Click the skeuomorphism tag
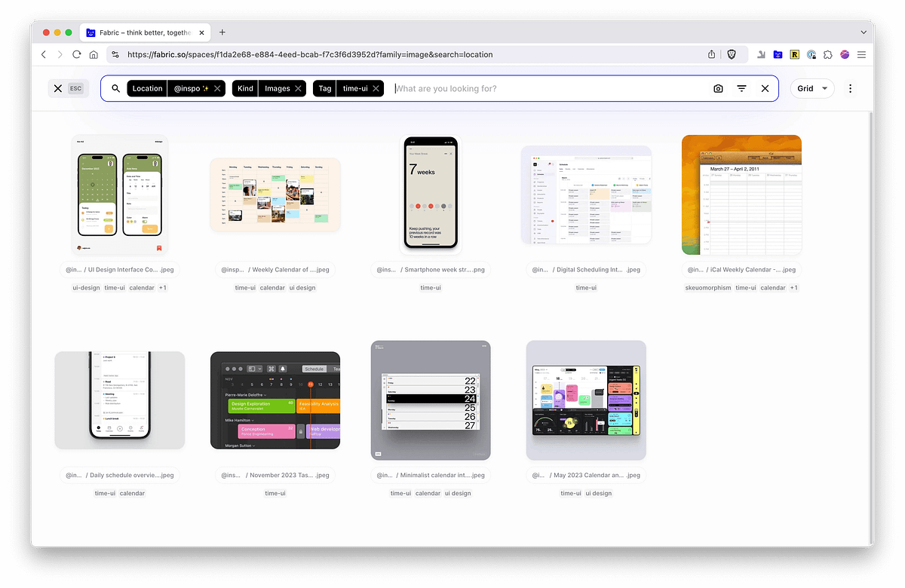The height and width of the screenshot is (588, 905). click(708, 287)
